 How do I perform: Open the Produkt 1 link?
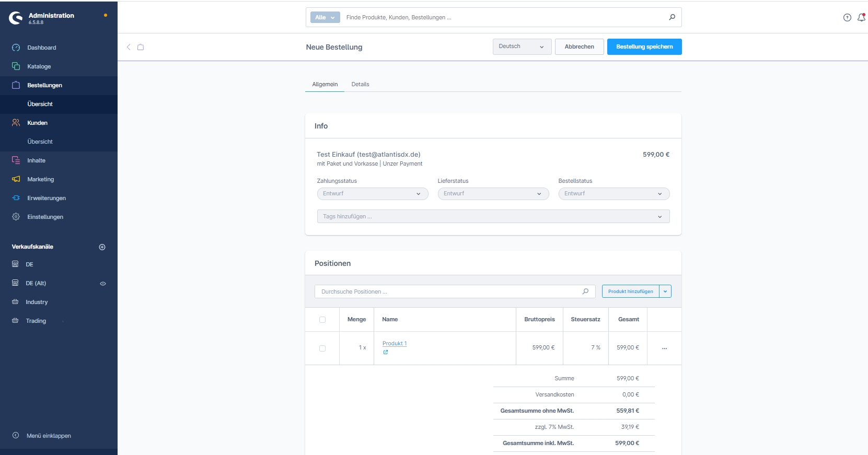(395, 343)
